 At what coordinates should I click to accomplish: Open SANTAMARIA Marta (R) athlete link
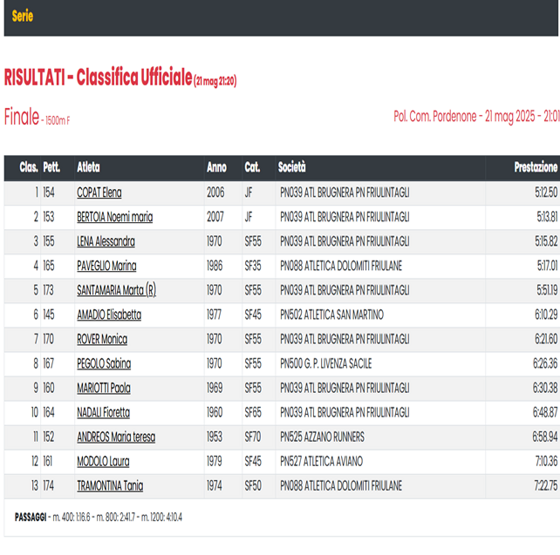coord(116,290)
